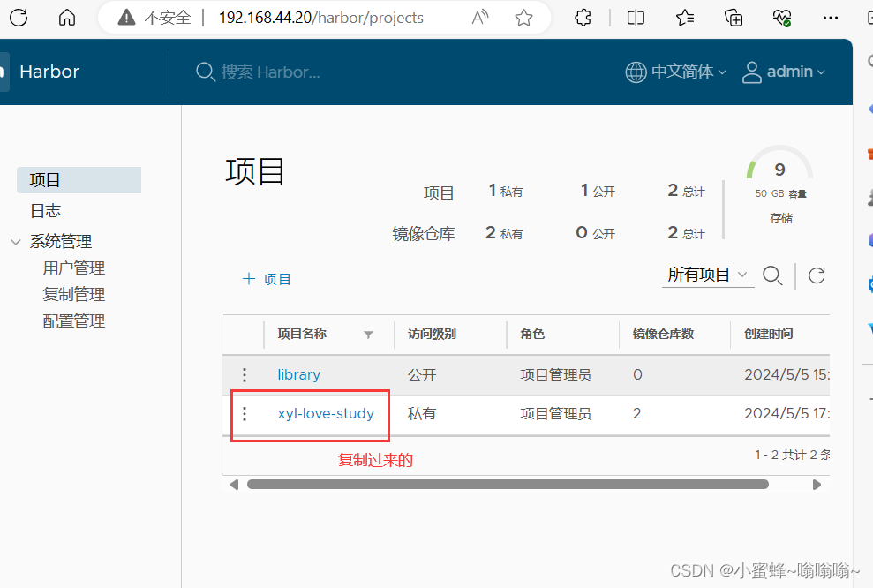This screenshot has height=588, width=873.
Task: Click the not secure warning icon
Action: [x=126, y=18]
